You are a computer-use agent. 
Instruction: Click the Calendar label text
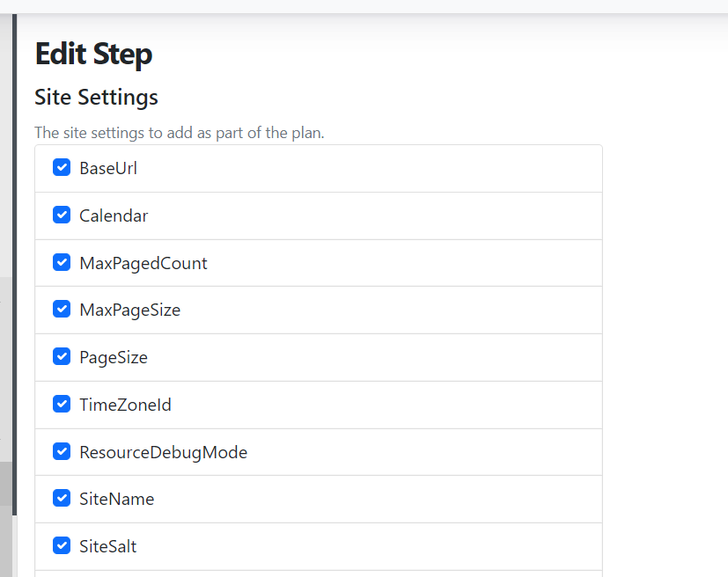[113, 215]
